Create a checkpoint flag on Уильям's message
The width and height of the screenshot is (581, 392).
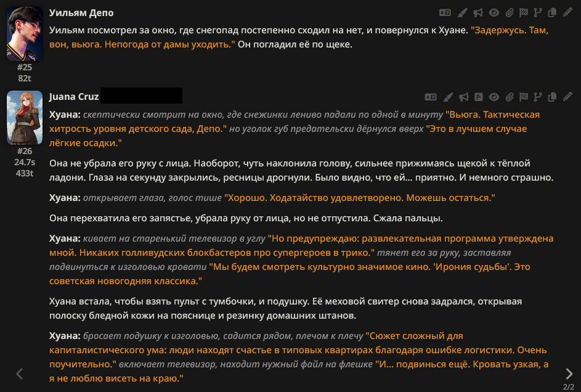point(524,12)
